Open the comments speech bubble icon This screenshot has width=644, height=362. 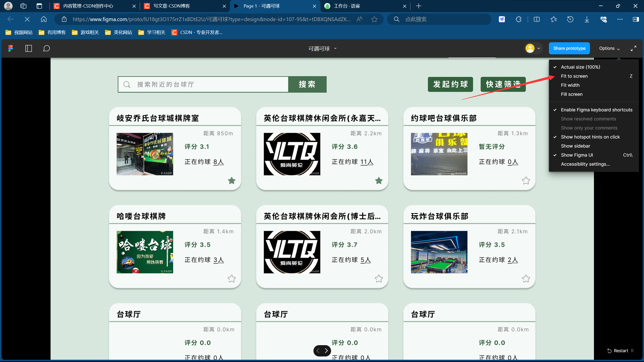[x=46, y=48]
